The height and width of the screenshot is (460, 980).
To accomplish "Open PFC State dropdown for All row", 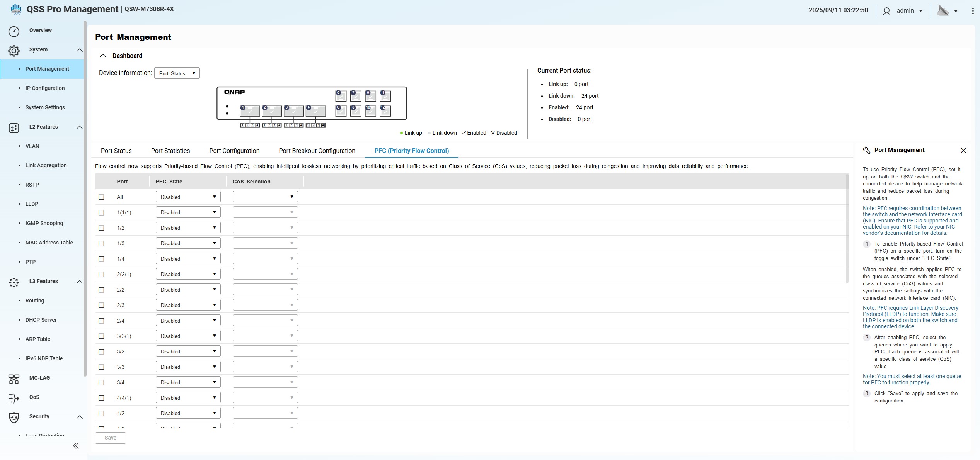I will [x=188, y=197].
